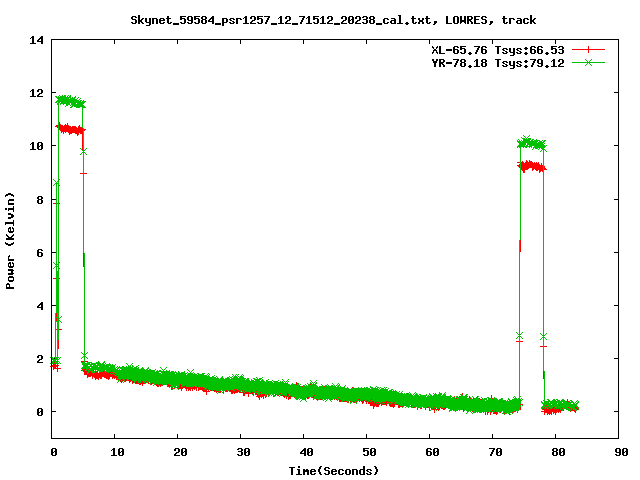Click the green YR legend line sample

point(588,62)
